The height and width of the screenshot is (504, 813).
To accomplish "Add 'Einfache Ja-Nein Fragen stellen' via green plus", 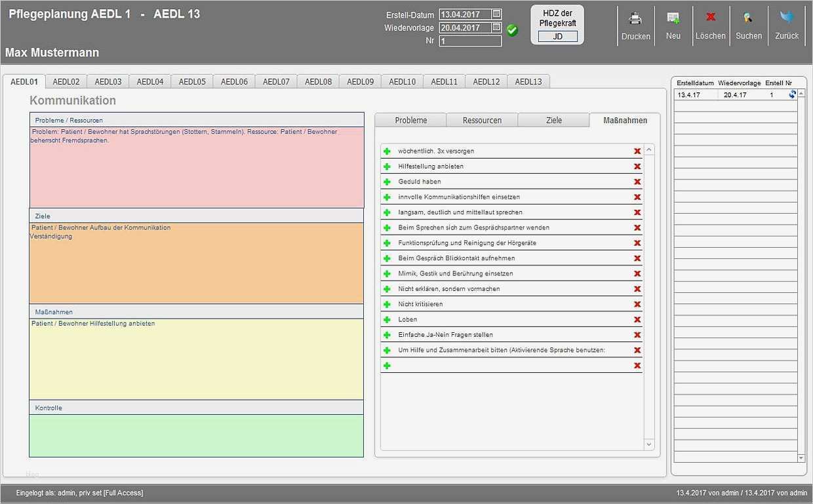I will click(x=387, y=335).
